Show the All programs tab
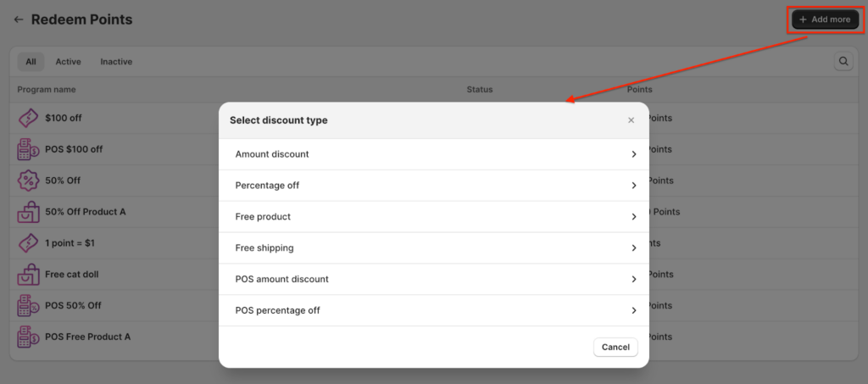Image resolution: width=868 pixels, height=384 pixels. (31, 62)
